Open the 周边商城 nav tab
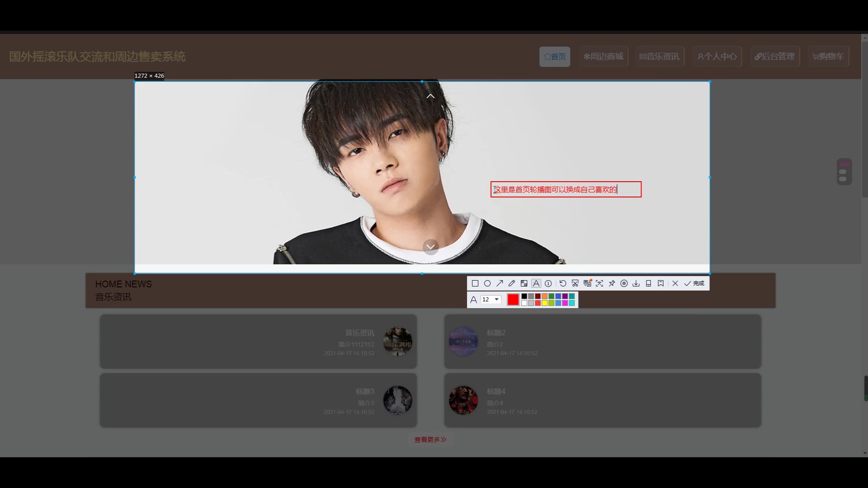Image resolution: width=868 pixels, height=488 pixels. pos(604,56)
